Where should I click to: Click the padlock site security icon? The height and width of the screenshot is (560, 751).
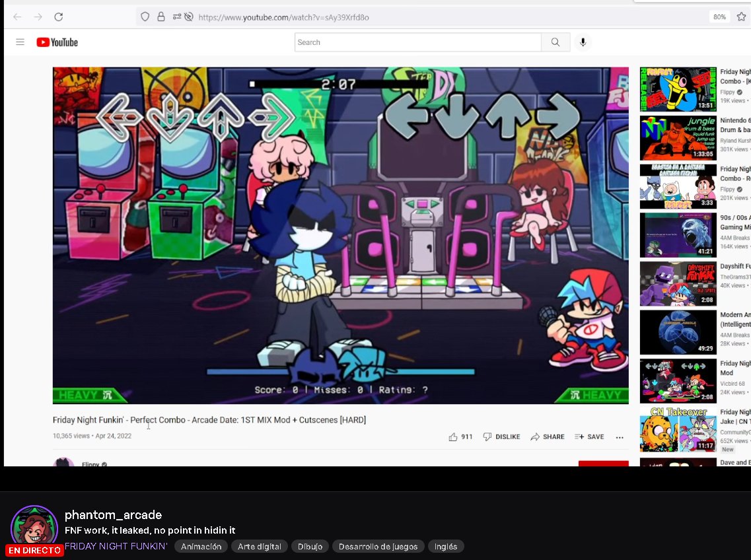click(161, 17)
